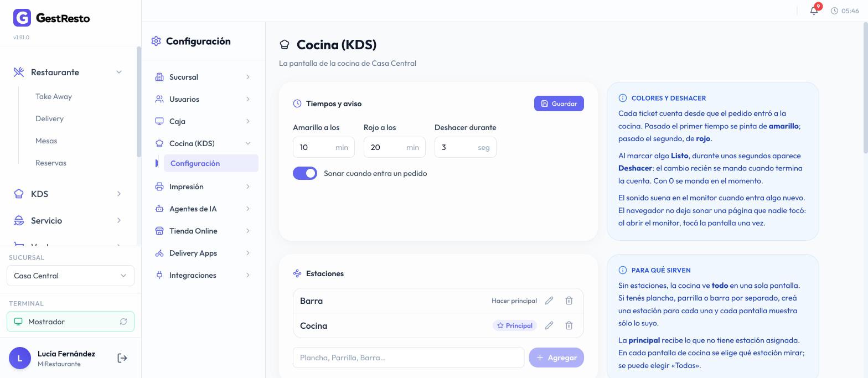Open Delivery Apps settings

point(203,253)
